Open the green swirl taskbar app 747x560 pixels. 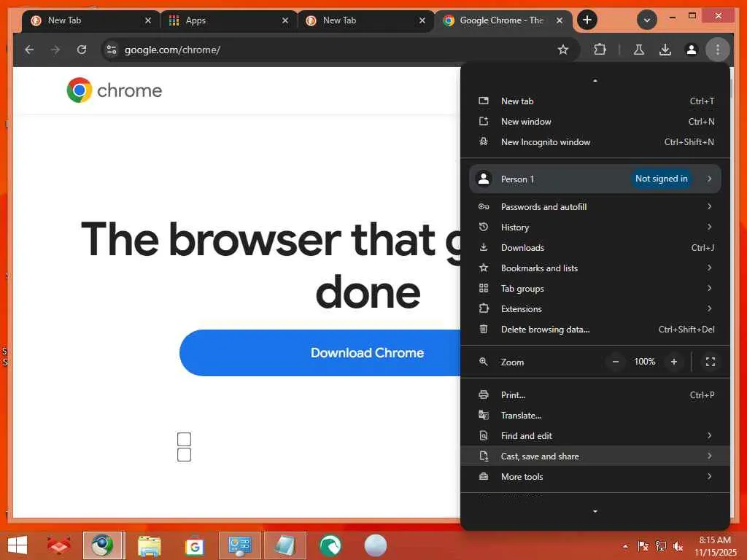[330, 545]
